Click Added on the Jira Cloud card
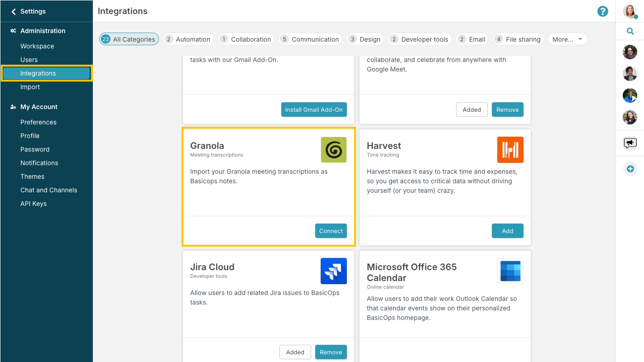Viewport: 644px width, 362px height. click(x=295, y=352)
